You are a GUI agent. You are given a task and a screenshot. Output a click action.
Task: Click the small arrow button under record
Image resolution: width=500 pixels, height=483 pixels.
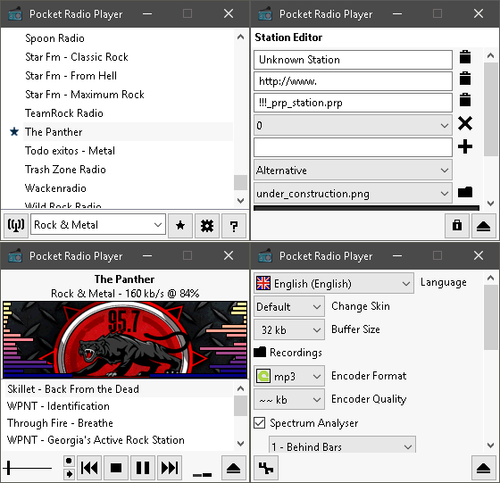click(x=69, y=474)
